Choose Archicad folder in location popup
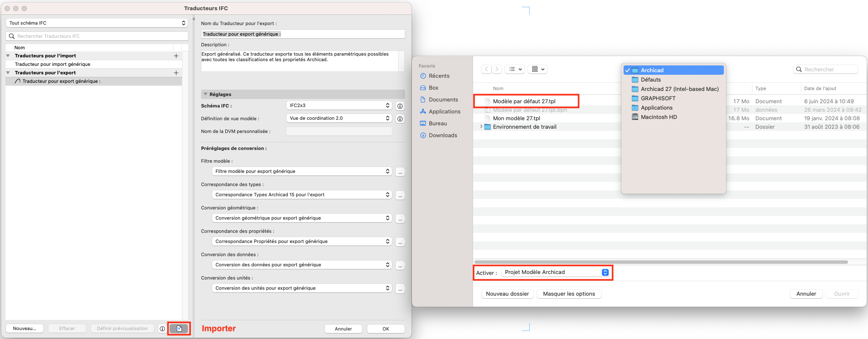 tap(674, 70)
